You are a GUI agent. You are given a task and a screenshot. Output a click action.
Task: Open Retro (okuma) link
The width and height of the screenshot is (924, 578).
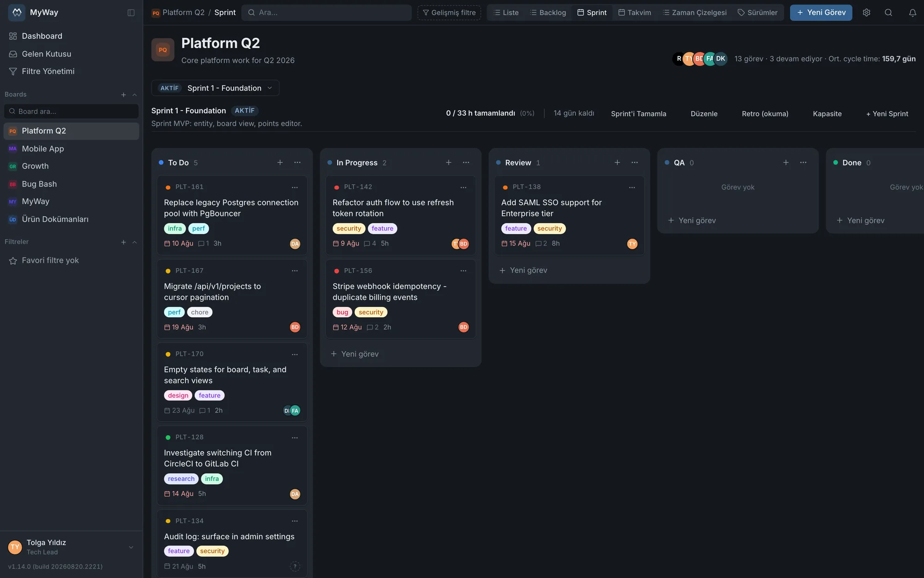tap(765, 114)
